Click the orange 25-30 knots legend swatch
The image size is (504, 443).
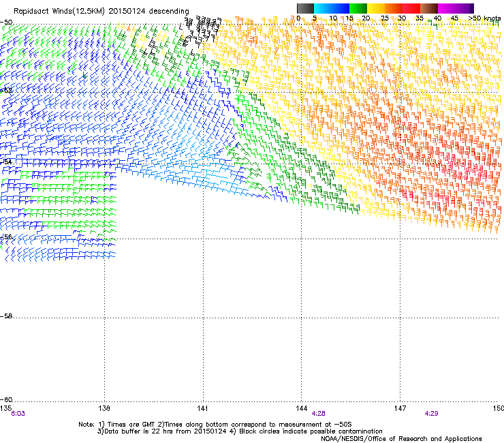click(x=394, y=8)
